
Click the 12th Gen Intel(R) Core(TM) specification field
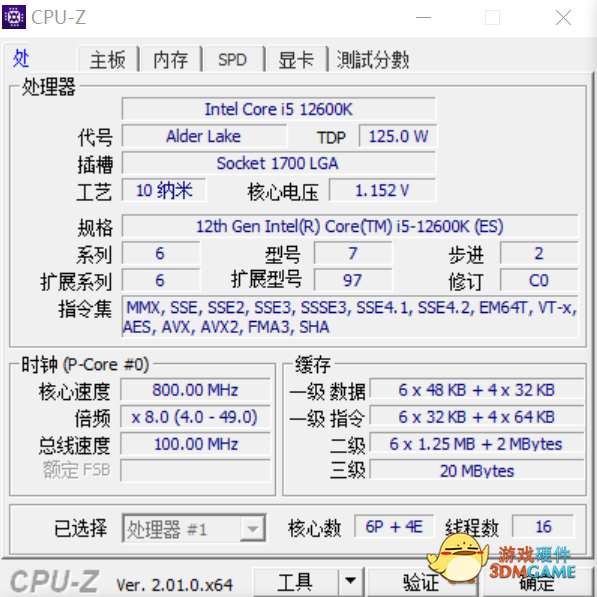point(350,226)
